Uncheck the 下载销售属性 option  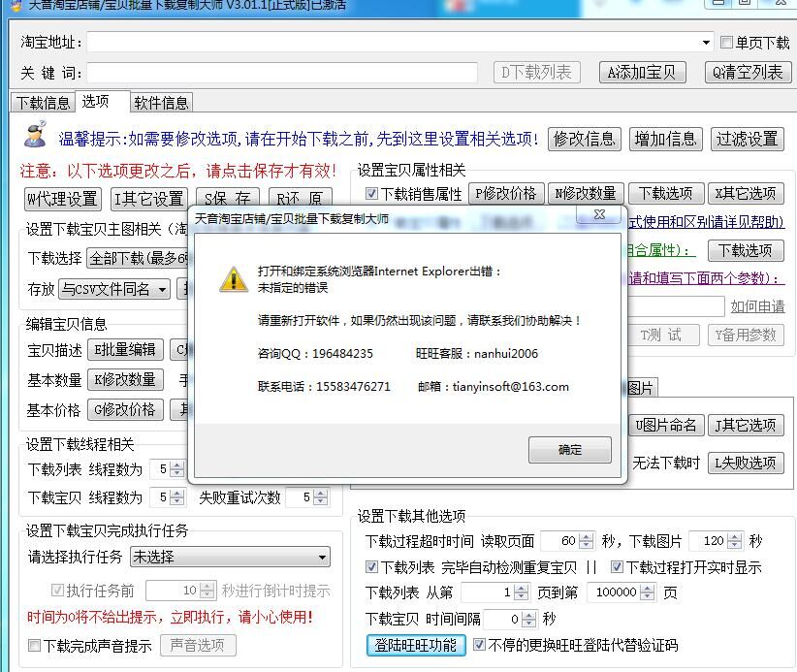tap(371, 194)
